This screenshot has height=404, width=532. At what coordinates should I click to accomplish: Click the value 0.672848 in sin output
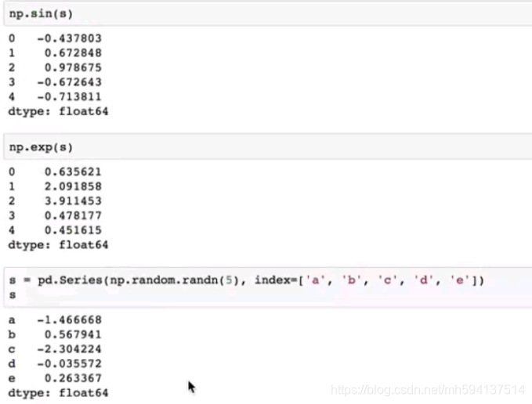(x=73, y=53)
